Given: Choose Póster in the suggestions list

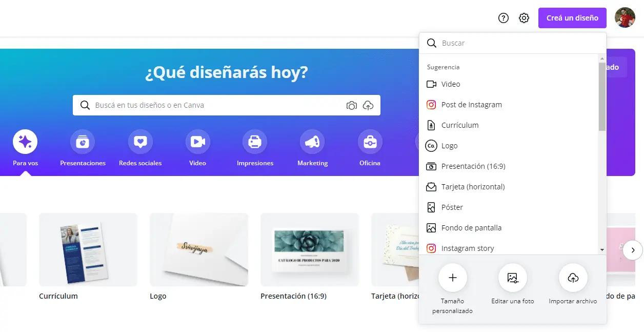Looking at the screenshot, I should 509,207.
